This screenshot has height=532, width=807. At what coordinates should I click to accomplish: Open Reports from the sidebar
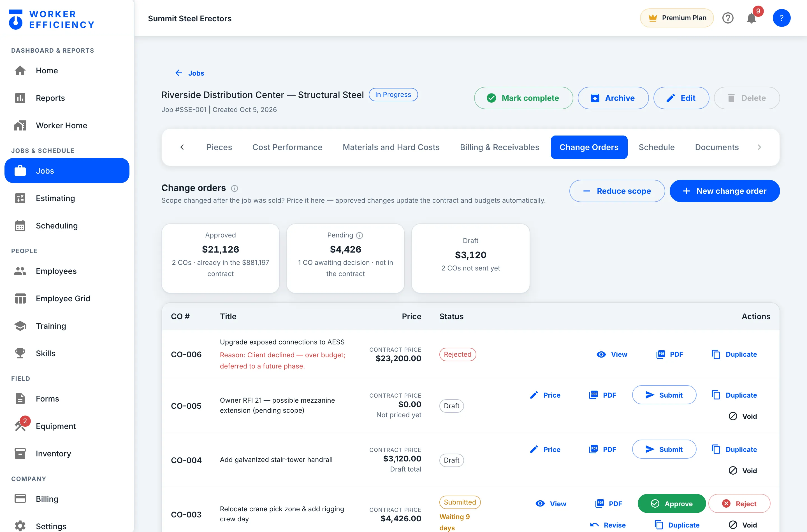pos(67,98)
